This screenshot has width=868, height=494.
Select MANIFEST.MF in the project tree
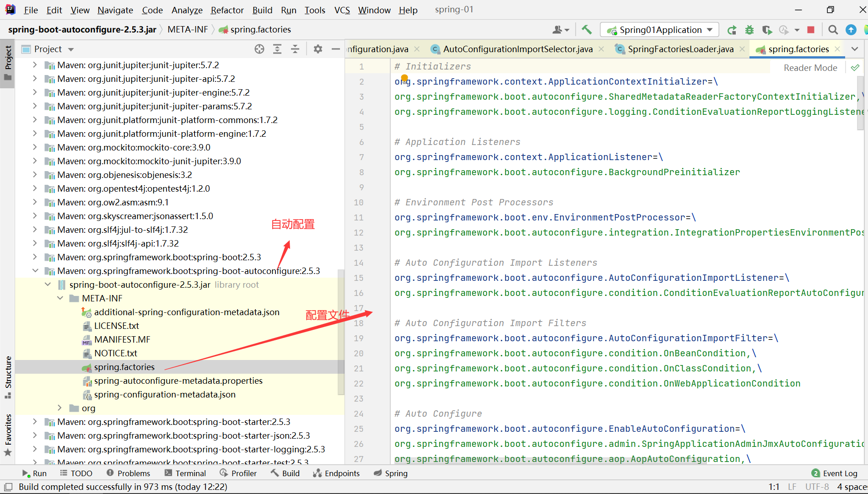click(122, 339)
